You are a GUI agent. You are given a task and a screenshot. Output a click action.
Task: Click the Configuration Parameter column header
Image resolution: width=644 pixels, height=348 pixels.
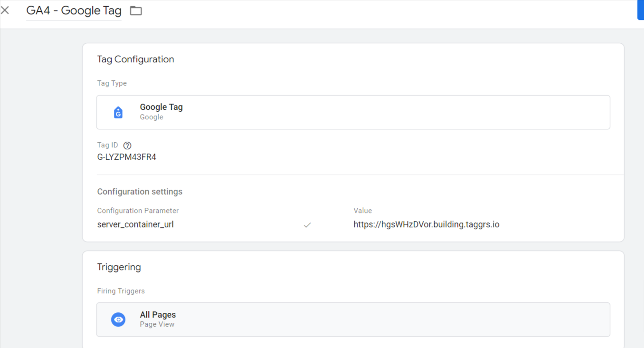pos(138,211)
